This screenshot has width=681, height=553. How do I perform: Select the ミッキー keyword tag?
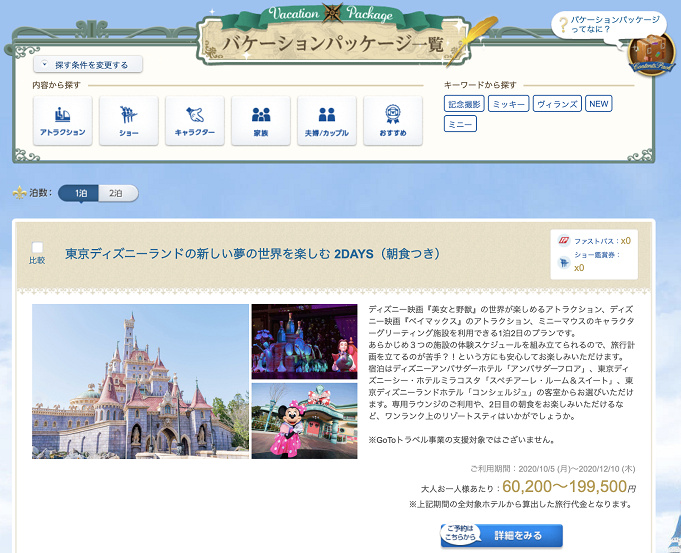tap(508, 103)
